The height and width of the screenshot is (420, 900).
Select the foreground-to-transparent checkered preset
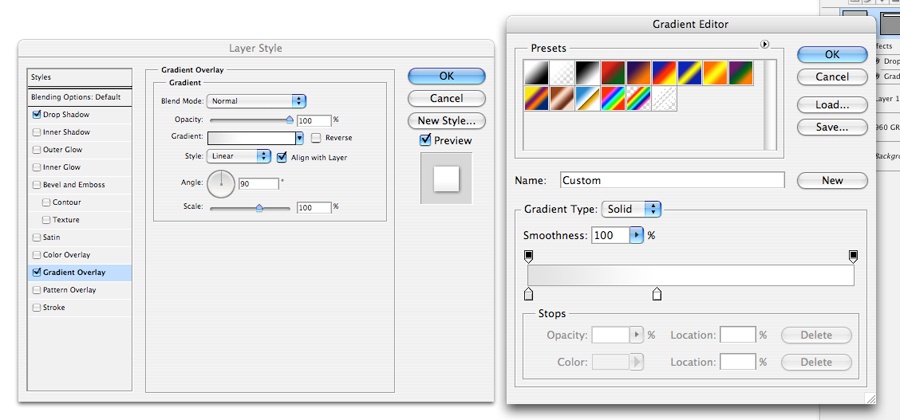point(562,73)
